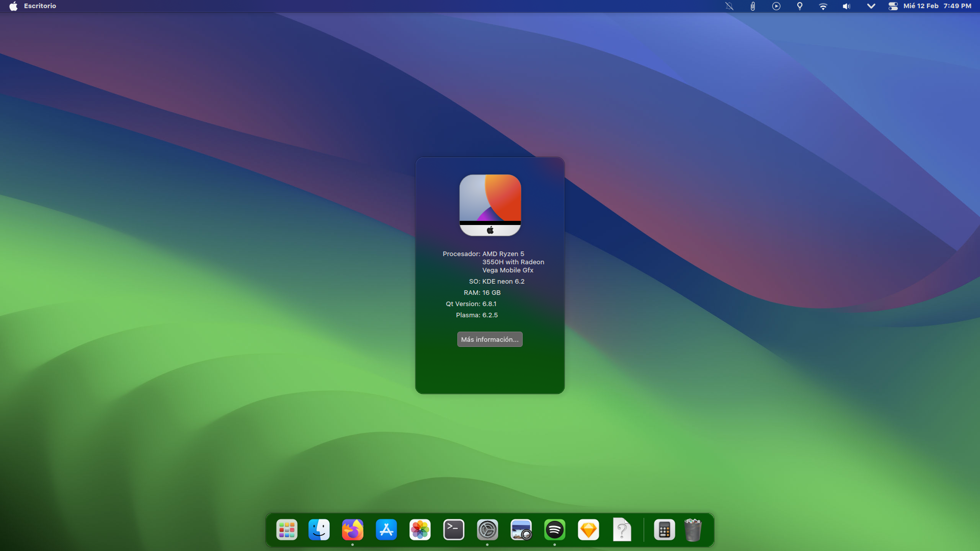Open the clipboard paperclip tray icon

[753, 6]
